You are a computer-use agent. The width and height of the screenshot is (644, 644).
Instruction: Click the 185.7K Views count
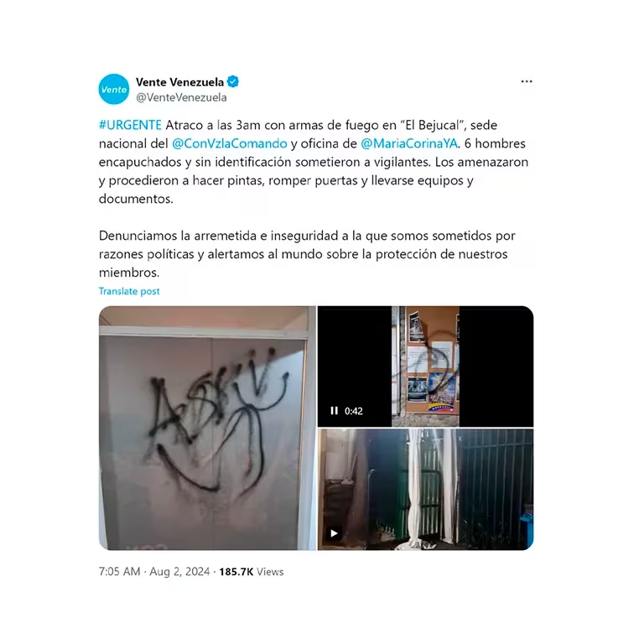click(x=252, y=572)
